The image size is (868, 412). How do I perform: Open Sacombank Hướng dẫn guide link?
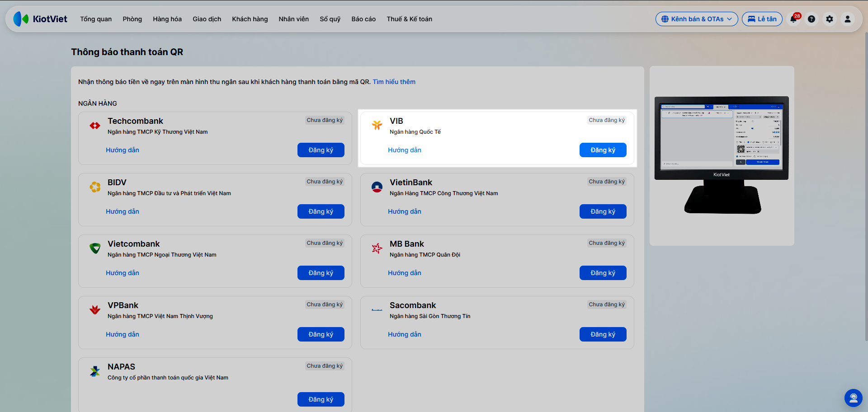[x=405, y=334]
